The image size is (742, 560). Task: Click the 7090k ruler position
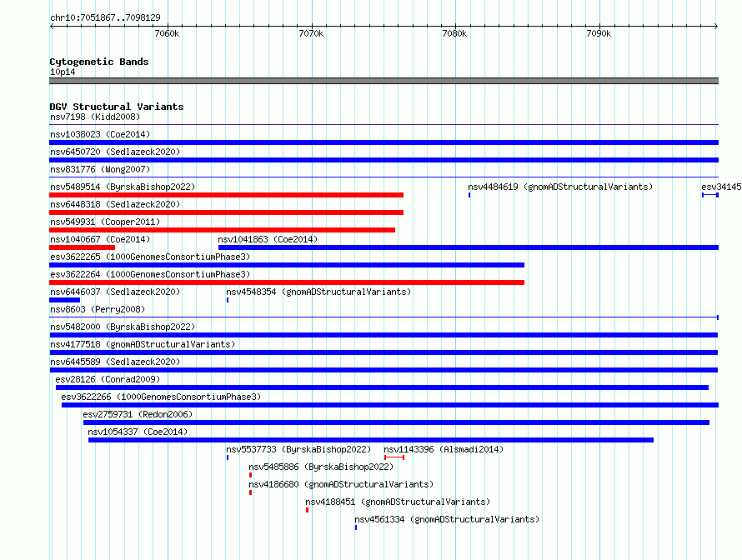[599, 33]
